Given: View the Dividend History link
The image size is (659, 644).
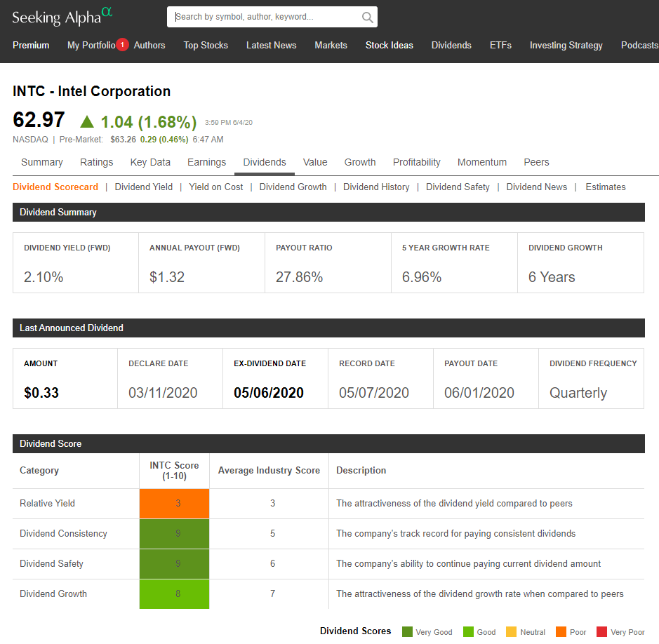Looking at the screenshot, I should 376,187.
